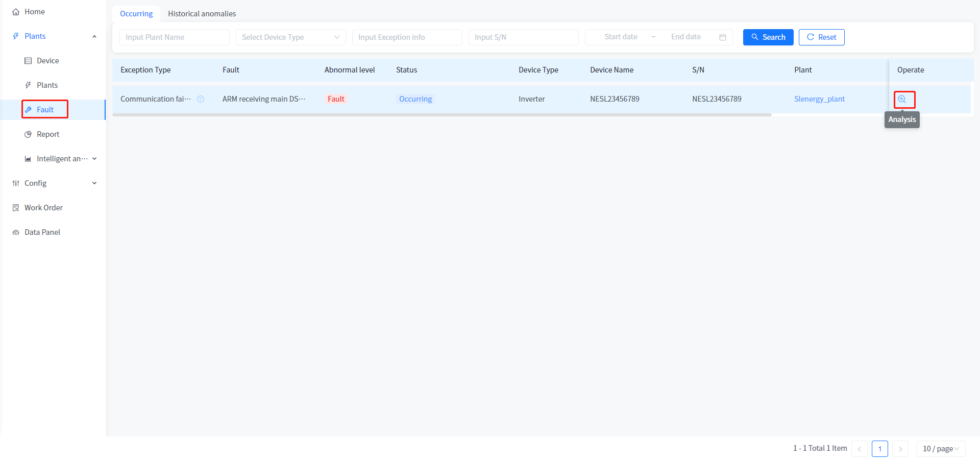Open the Slenergy_plant link
980x461 pixels.
pos(819,99)
